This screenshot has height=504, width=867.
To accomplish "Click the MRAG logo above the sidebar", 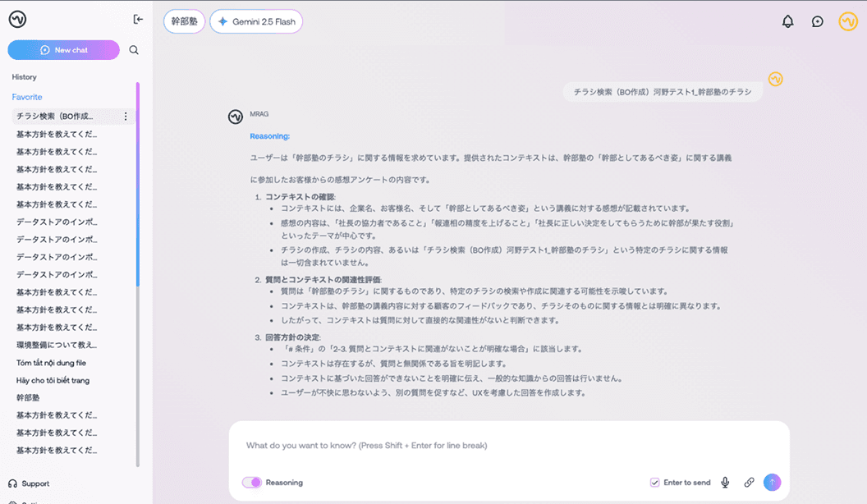I will point(17,18).
